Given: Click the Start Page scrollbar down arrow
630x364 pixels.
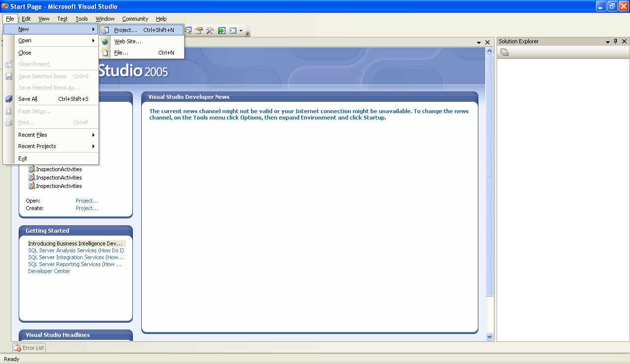Looking at the screenshot, I should [x=490, y=337].
